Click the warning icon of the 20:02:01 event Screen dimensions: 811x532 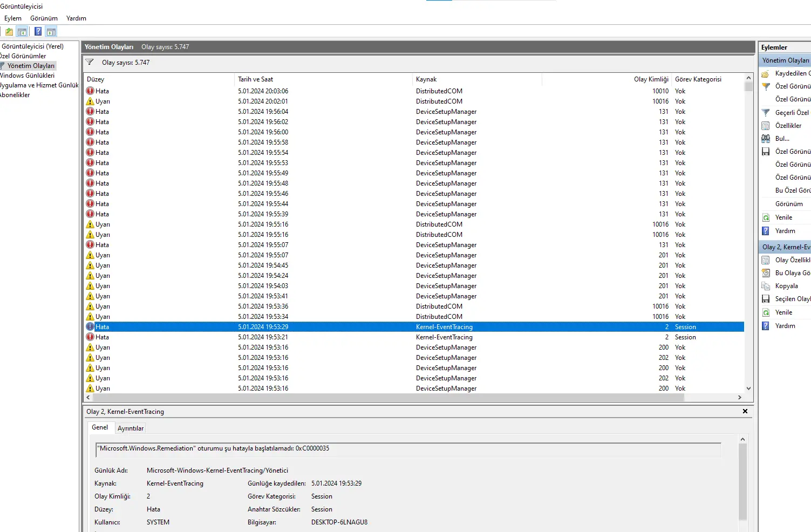(x=90, y=101)
